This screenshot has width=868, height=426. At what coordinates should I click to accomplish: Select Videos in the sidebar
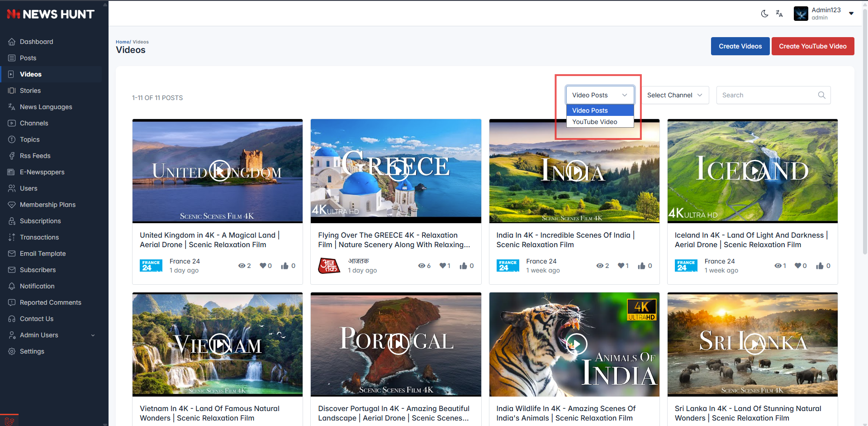pos(30,74)
